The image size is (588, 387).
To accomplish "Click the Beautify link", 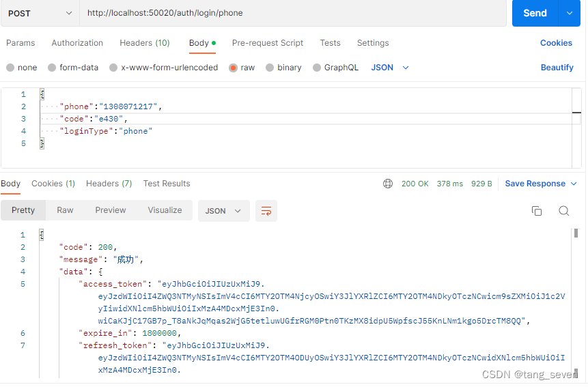I will pyautogui.click(x=557, y=68).
